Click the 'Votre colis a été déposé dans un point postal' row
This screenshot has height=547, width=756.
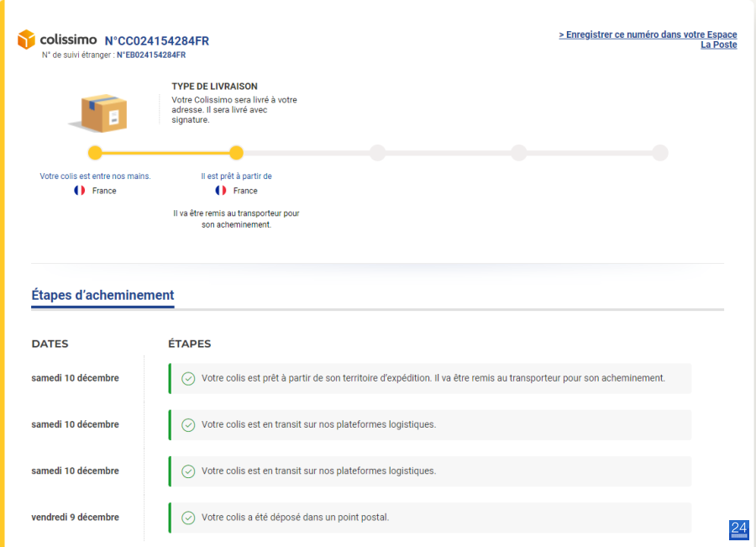(x=430, y=518)
